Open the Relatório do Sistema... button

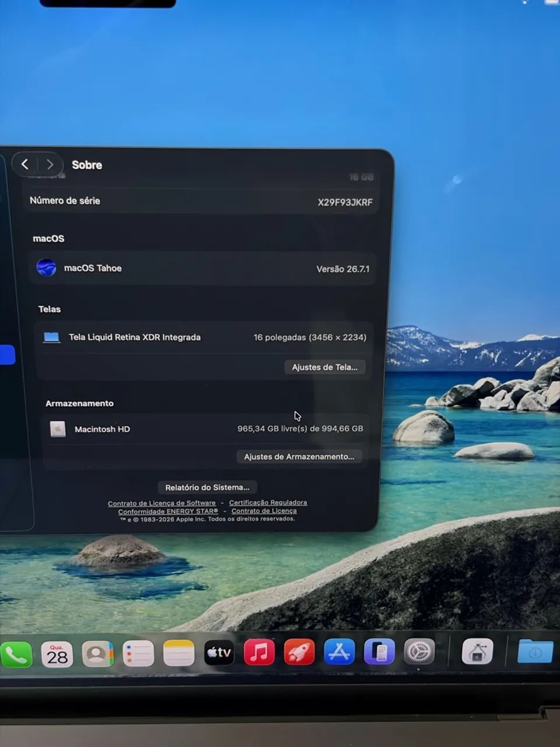point(207,487)
